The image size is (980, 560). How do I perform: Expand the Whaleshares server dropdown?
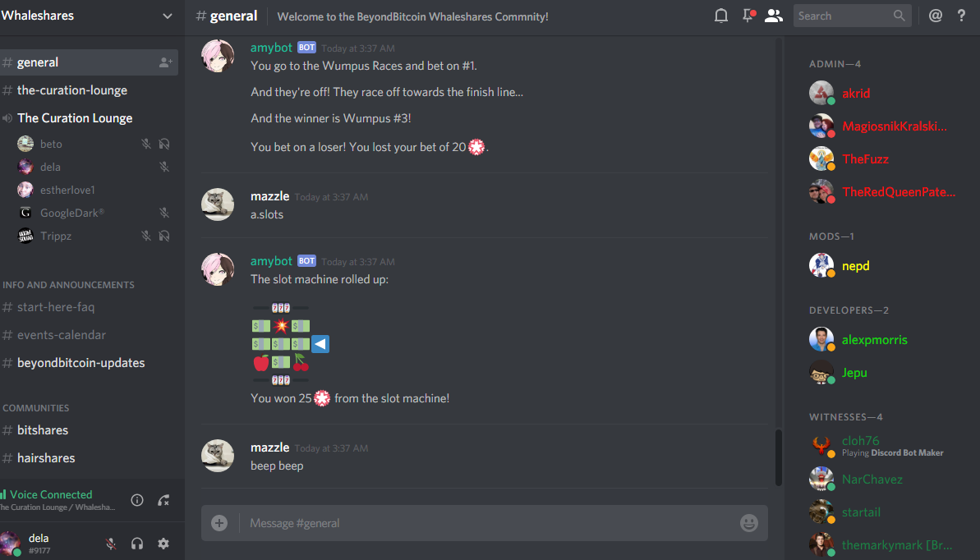click(167, 16)
